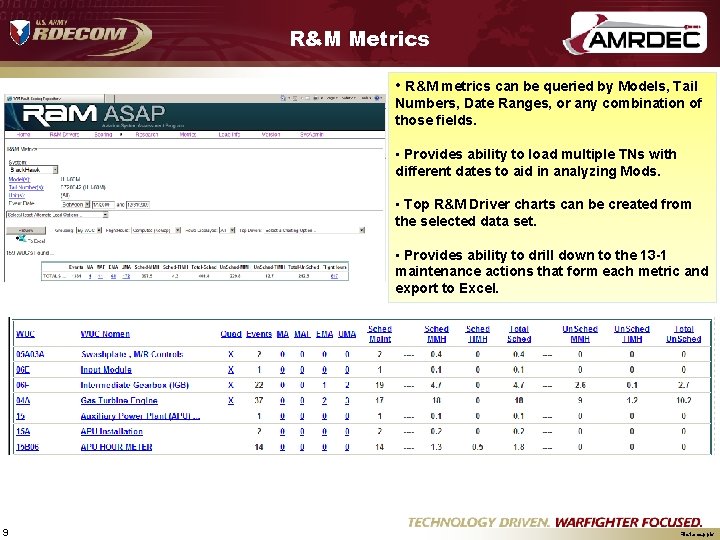Click the AMRDEC logo
The image size is (720, 540).
(636, 34)
